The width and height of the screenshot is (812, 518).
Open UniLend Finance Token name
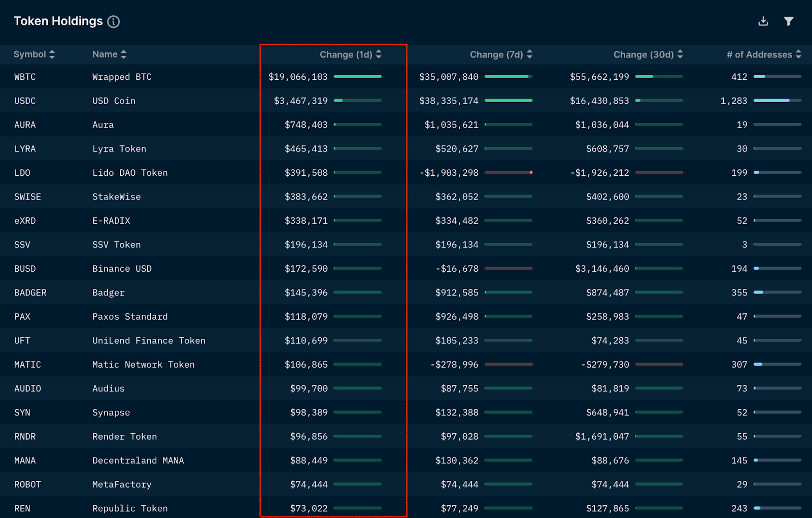point(149,341)
